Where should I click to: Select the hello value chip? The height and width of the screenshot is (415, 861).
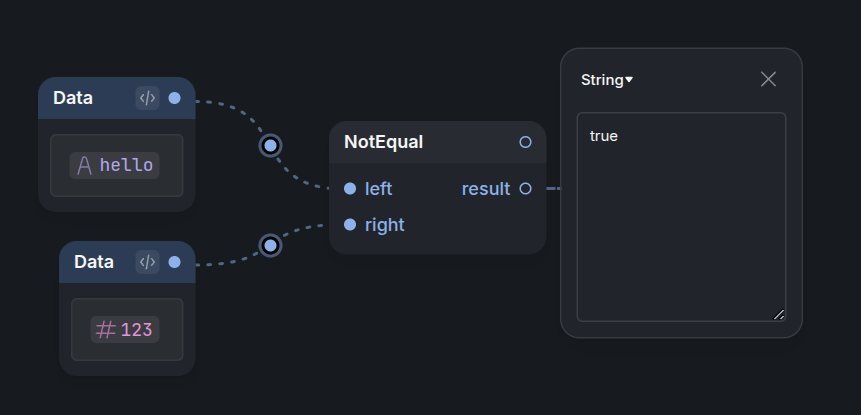coord(114,165)
